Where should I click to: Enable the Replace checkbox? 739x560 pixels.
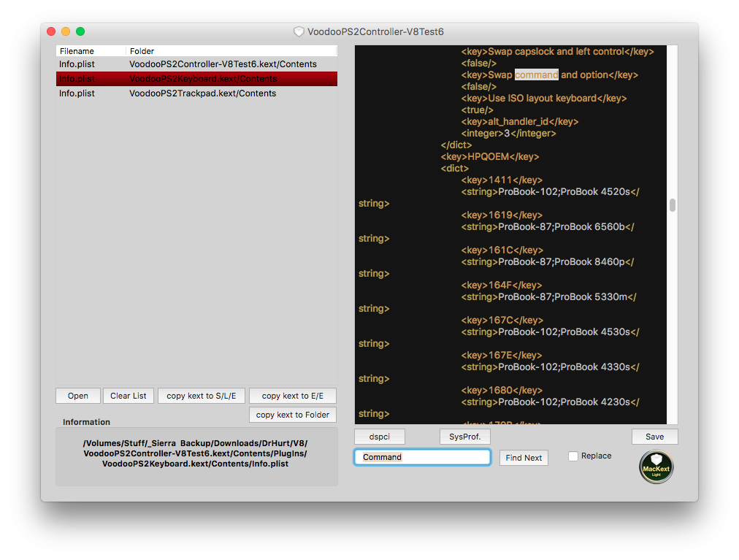pos(573,456)
